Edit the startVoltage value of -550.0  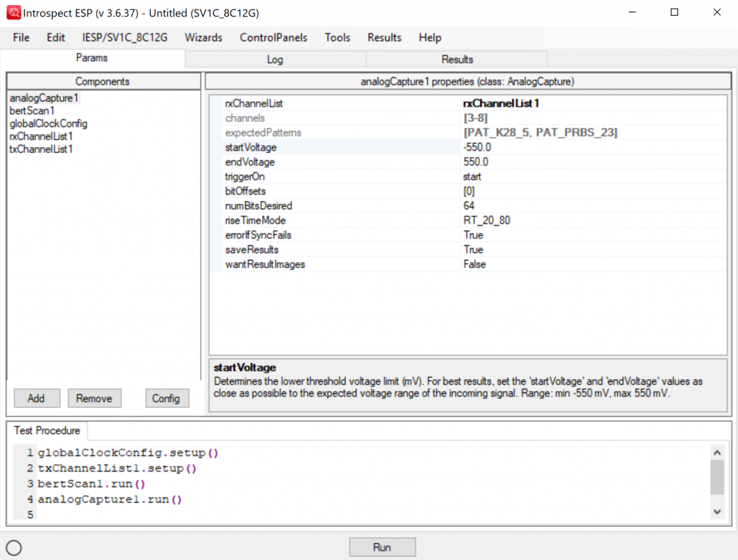(x=478, y=147)
